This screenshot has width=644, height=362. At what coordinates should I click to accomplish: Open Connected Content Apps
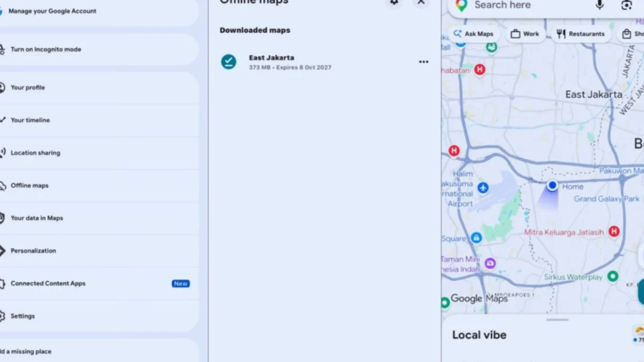pos(99,284)
